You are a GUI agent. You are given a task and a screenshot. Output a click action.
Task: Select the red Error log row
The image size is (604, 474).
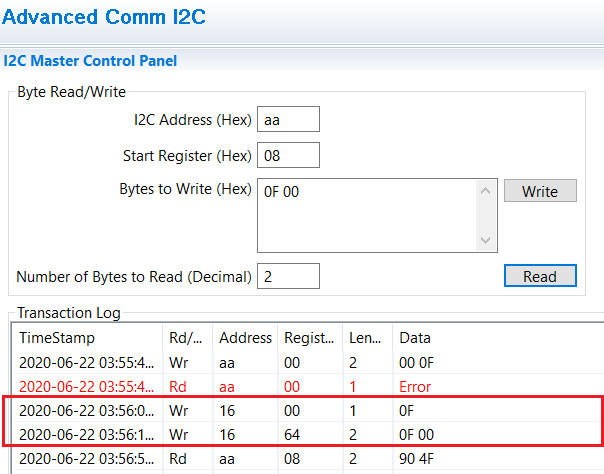point(308,387)
